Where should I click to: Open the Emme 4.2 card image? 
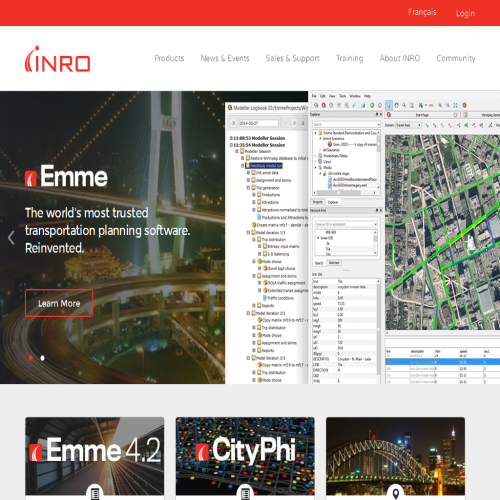click(95, 456)
